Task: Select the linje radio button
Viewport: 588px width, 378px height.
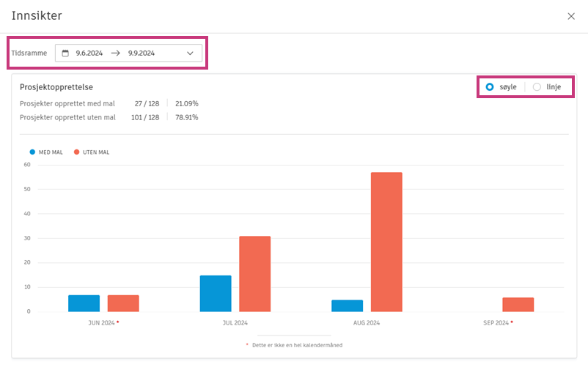Action: tap(537, 87)
